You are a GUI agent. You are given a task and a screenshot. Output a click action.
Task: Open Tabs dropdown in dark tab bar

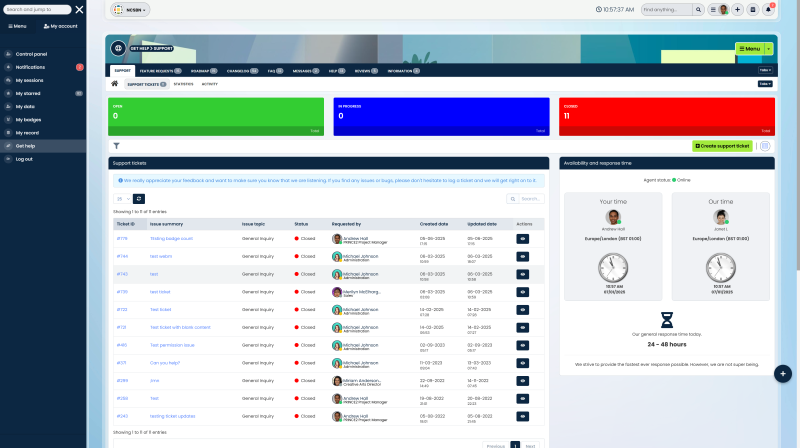point(765,70)
